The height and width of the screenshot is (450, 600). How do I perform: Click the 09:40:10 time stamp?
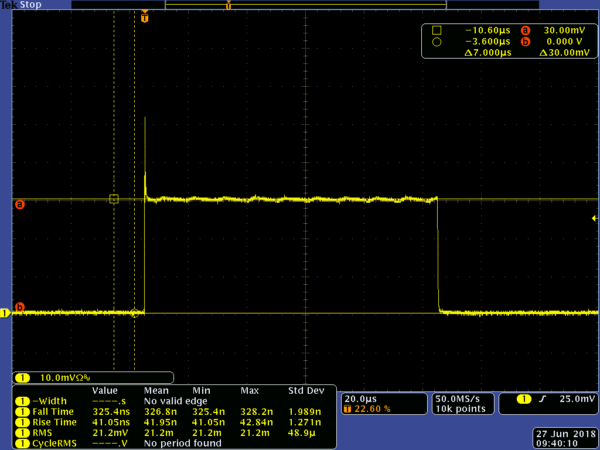click(x=557, y=444)
